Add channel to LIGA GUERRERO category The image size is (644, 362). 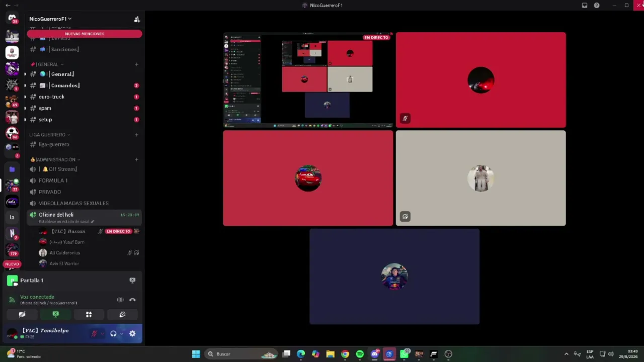pos(136,135)
